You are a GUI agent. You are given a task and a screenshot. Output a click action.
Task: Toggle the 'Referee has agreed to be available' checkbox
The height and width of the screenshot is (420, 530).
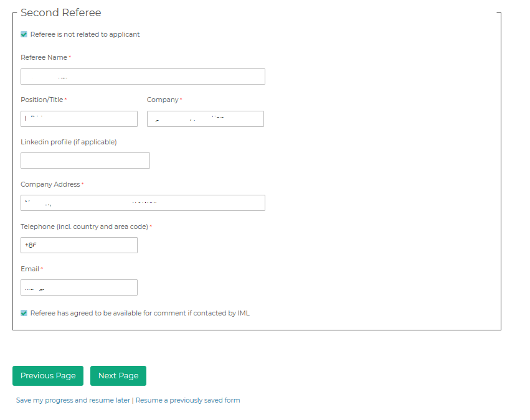click(24, 314)
